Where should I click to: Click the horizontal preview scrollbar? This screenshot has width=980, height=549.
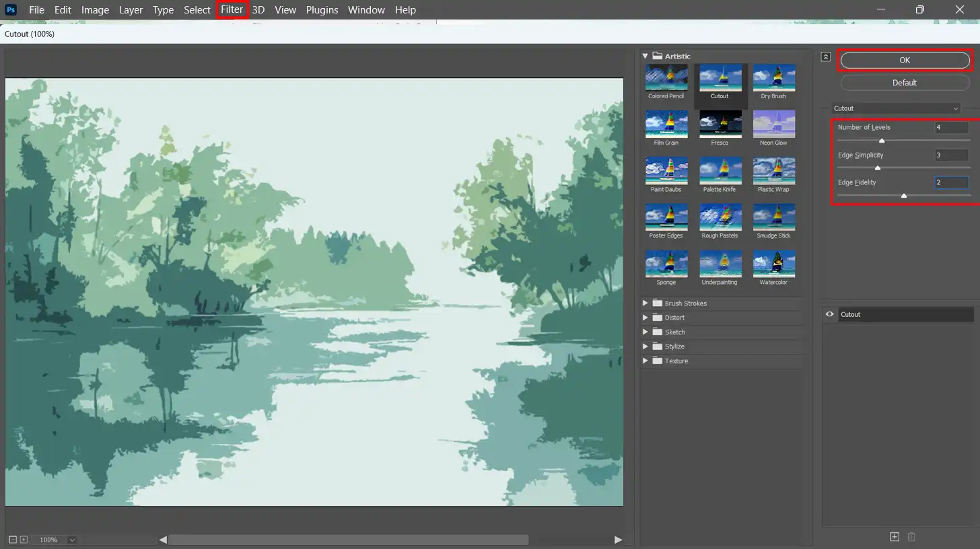[x=348, y=540]
